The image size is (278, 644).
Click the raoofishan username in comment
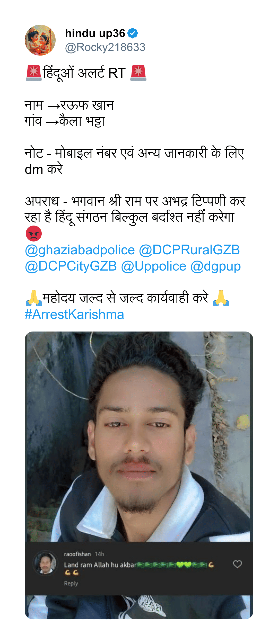(x=77, y=554)
